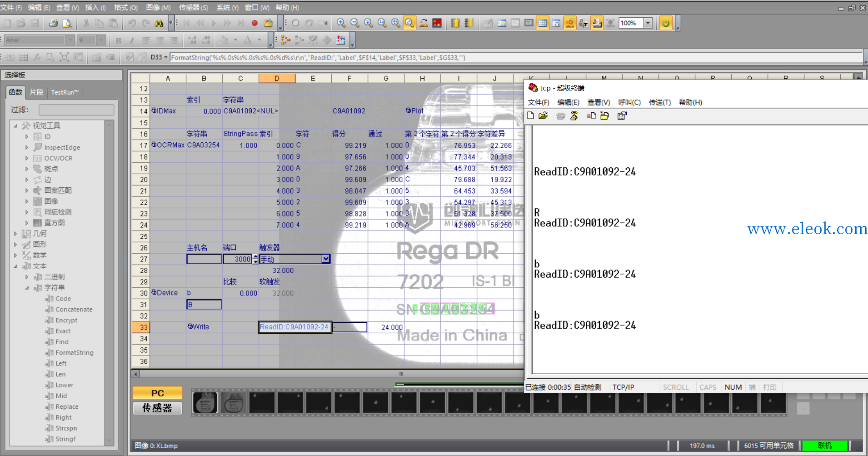This screenshot has height=456, width=868.
Task: Collapse the 字符串 tree node
Action: (26, 288)
